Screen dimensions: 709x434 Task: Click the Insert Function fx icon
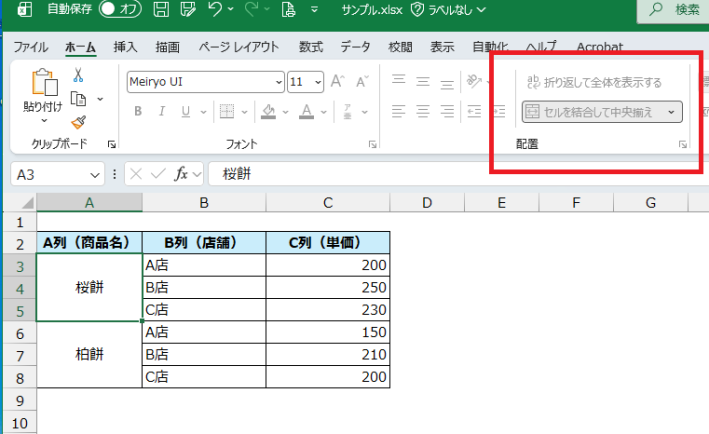tap(182, 173)
